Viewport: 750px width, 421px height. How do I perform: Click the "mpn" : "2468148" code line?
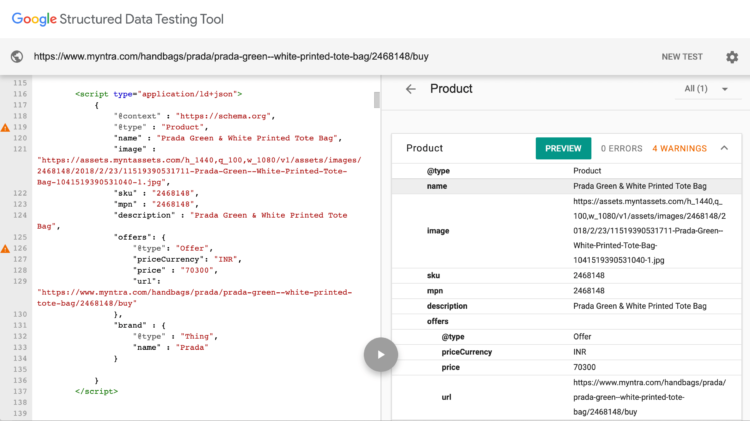tap(156, 204)
